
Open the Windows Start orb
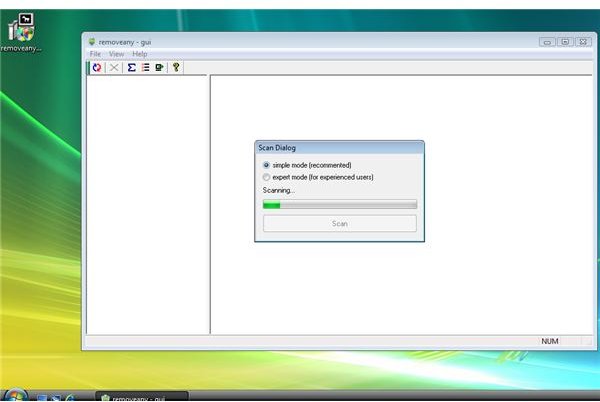[x=15, y=396]
